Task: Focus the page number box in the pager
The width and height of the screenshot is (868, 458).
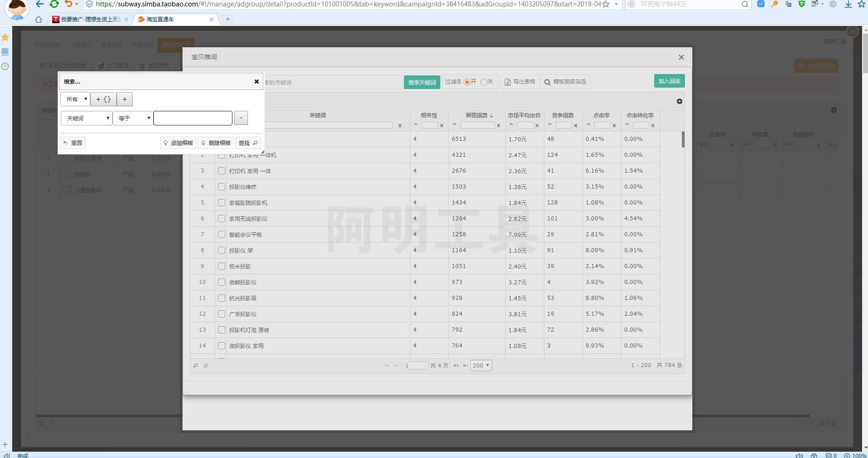Action: (416, 365)
